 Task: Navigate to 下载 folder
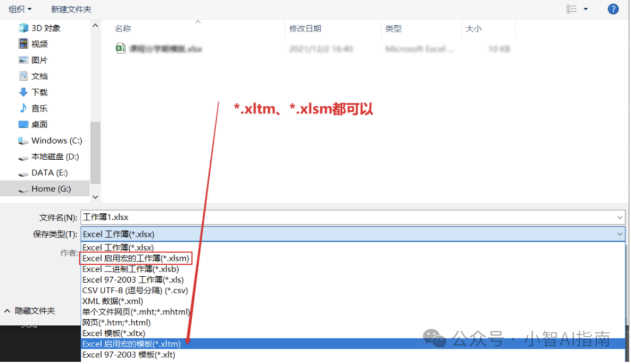click(40, 92)
